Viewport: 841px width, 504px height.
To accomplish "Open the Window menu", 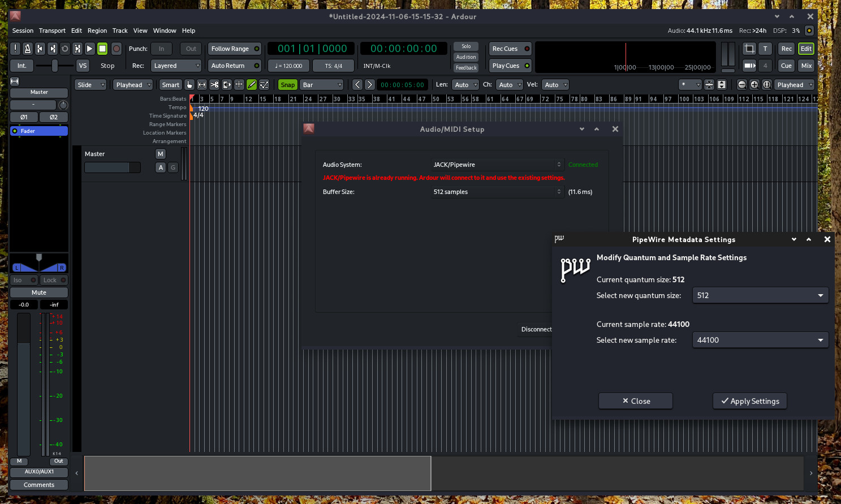I will click(x=165, y=31).
